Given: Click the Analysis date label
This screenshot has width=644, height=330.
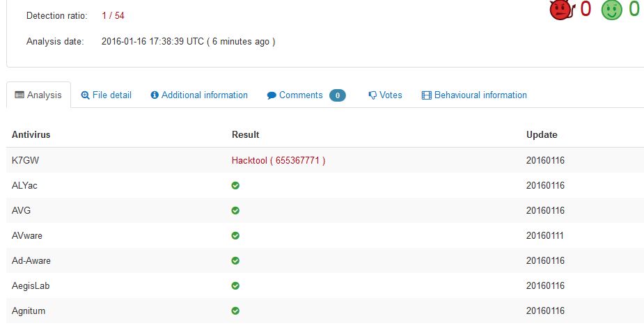Looking at the screenshot, I should (x=55, y=42).
